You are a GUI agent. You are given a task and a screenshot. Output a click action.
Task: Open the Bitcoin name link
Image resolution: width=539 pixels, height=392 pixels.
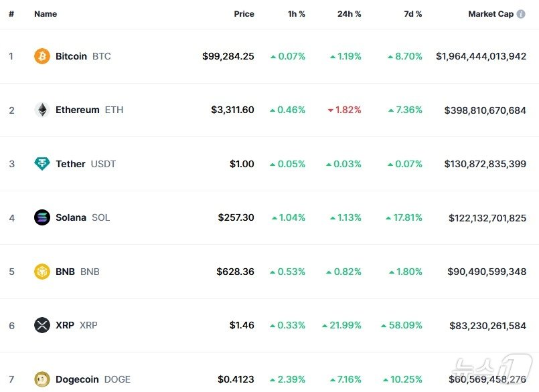click(x=71, y=56)
